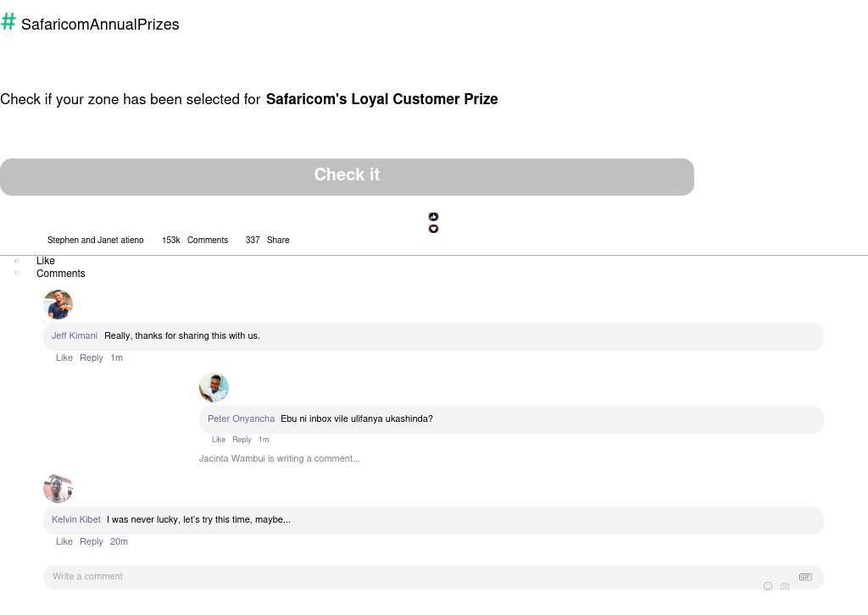Like Peter Onyancha's comment
This screenshot has width=868, height=615.
(x=219, y=440)
